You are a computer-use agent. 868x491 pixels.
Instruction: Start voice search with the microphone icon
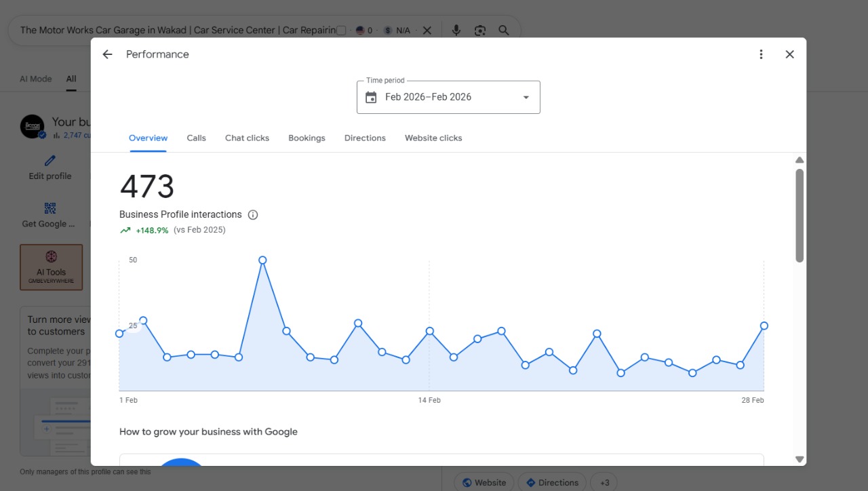pyautogui.click(x=456, y=31)
